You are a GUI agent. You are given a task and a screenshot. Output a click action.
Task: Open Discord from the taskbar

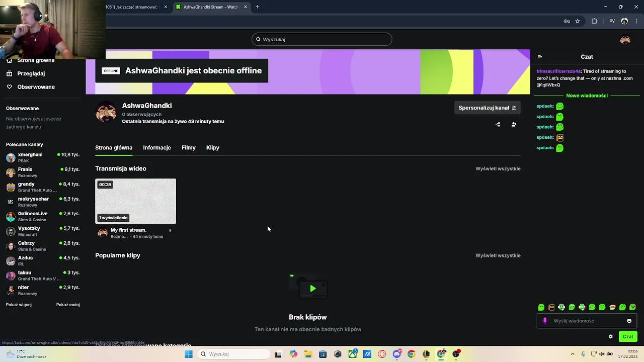397,354
